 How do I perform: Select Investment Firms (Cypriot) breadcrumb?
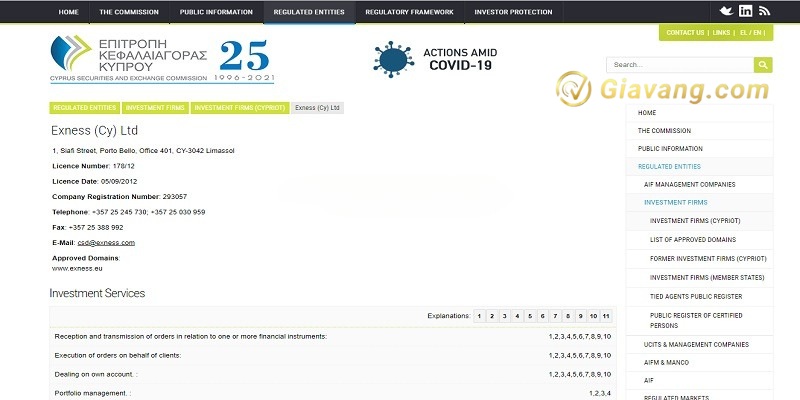click(239, 108)
